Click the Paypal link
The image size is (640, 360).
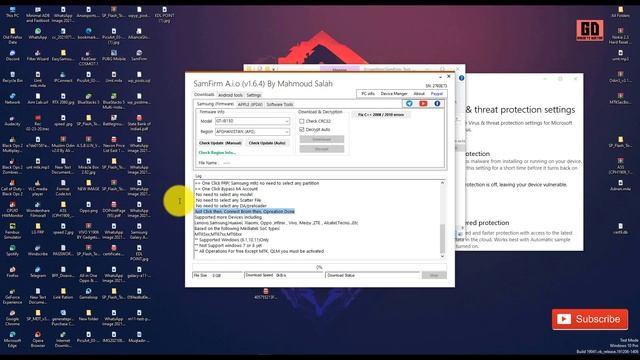436,93
